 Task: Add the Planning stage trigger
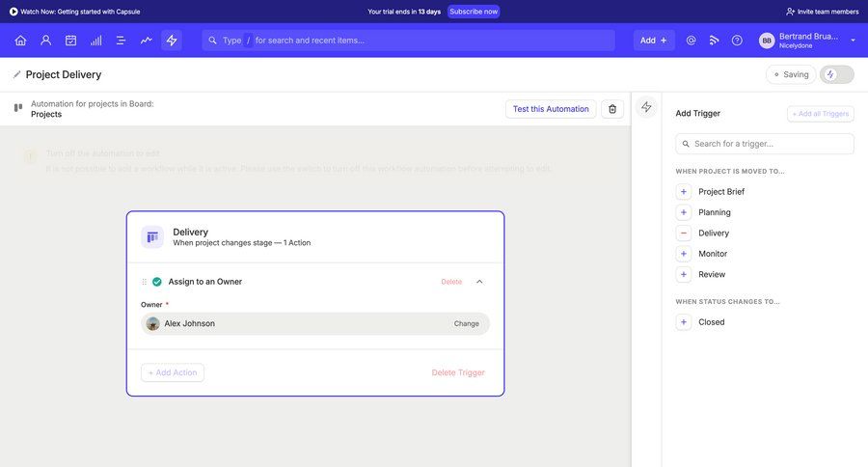(x=684, y=212)
